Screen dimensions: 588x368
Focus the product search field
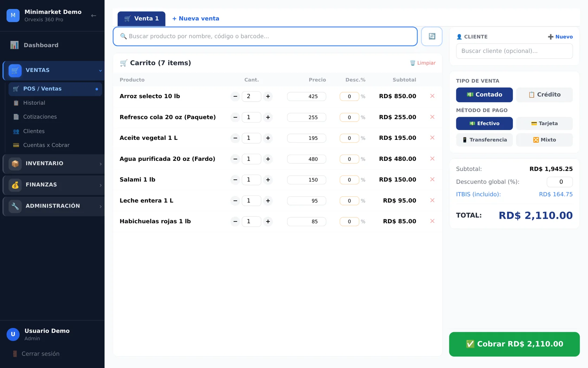pos(265,36)
